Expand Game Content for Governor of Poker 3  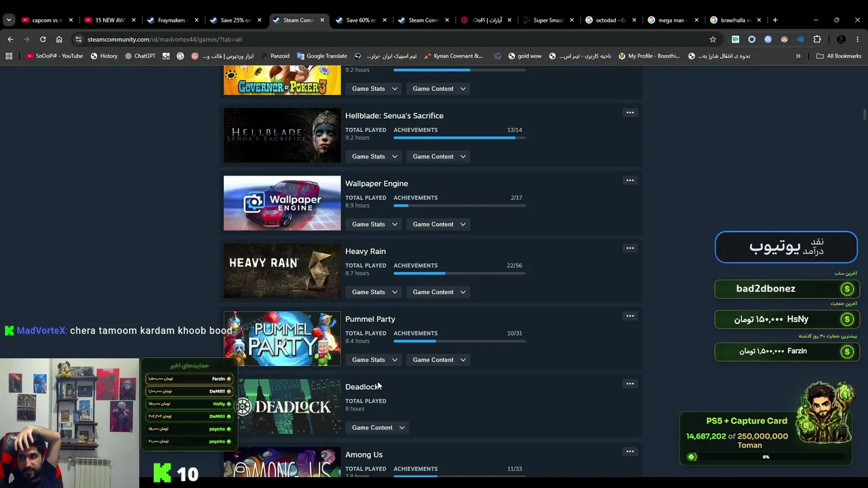coord(439,89)
